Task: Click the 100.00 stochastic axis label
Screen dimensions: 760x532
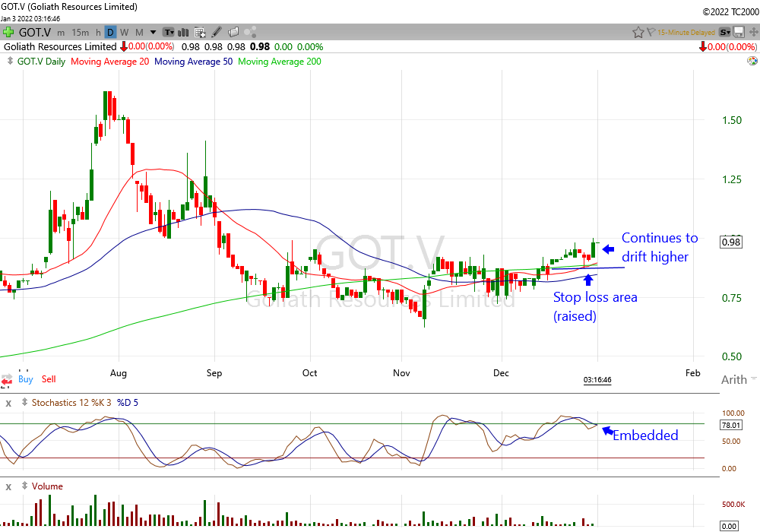Action: pos(733,413)
